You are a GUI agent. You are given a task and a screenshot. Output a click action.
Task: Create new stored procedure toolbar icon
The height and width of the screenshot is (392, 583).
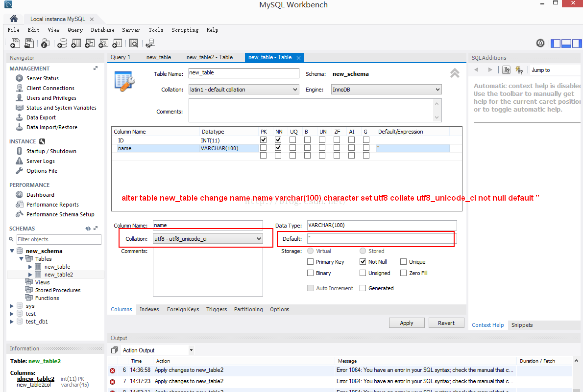click(x=103, y=44)
